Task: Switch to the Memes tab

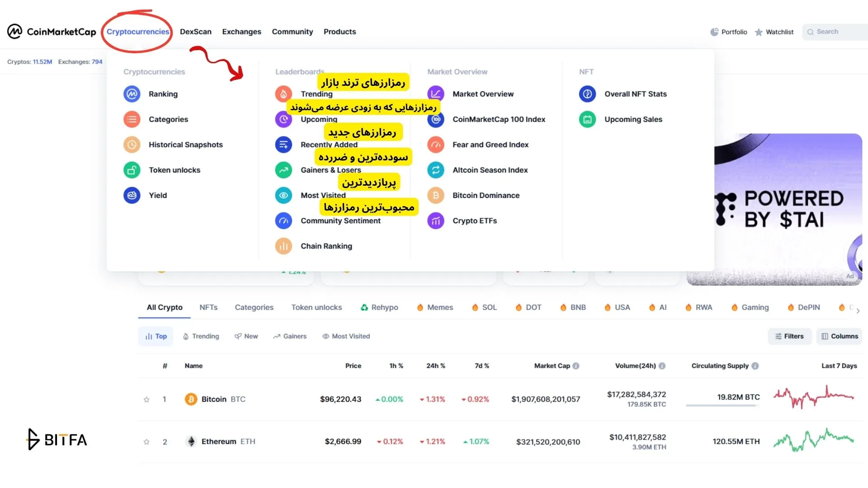Action: (435, 307)
